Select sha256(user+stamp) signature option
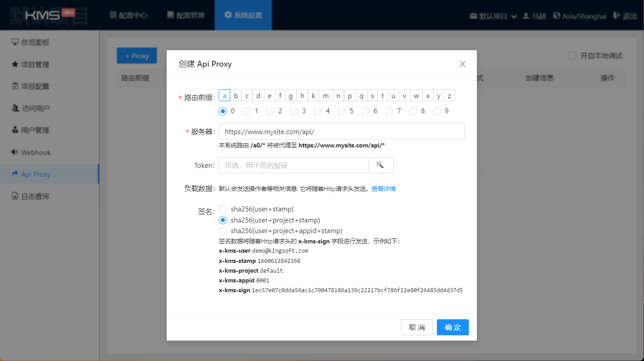The image size is (644, 361). coord(223,209)
